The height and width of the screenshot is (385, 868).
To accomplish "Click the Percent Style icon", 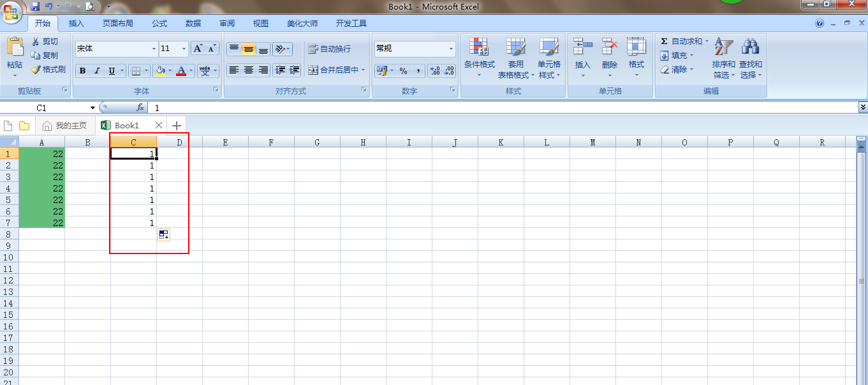I will [x=403, y=71].
